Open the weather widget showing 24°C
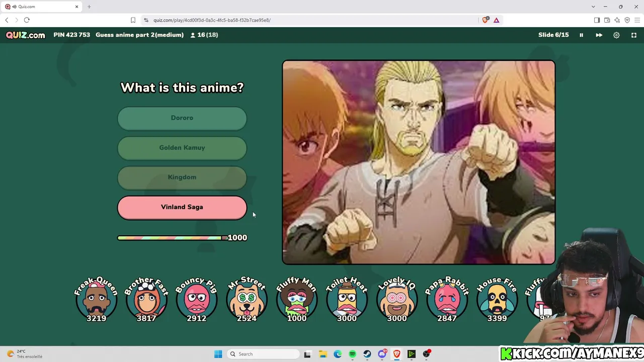 [x=24, y=354]
